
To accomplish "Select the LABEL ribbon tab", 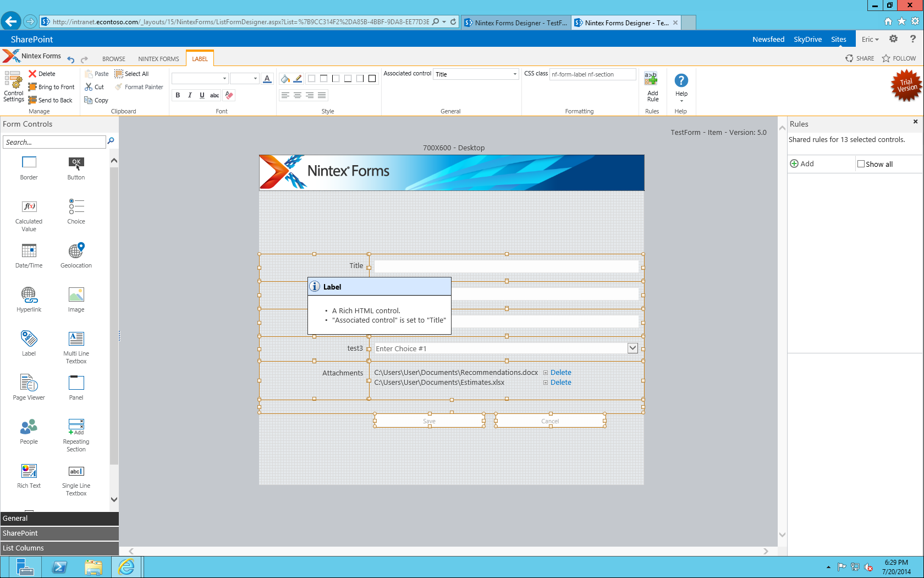I will (x=200, y=59).
